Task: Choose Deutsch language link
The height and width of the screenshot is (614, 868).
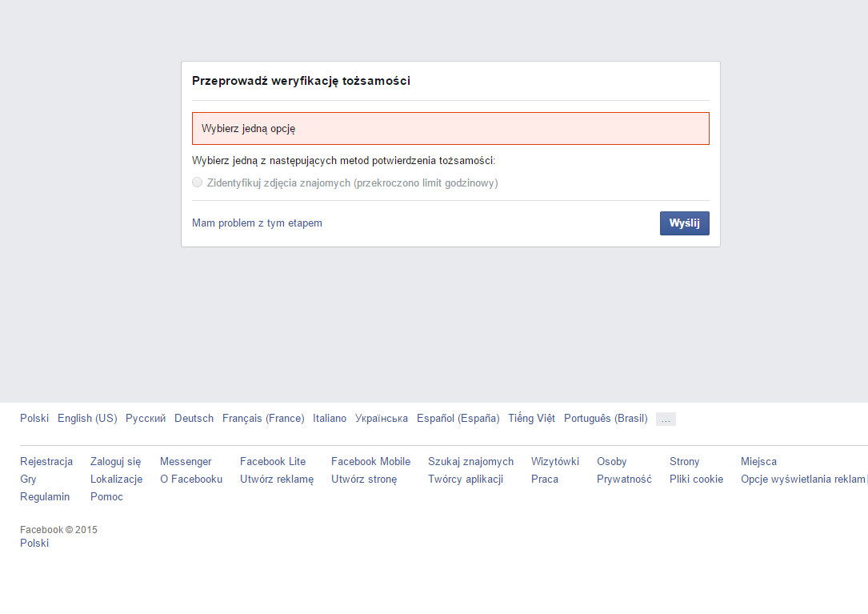Action: [194, 419]
